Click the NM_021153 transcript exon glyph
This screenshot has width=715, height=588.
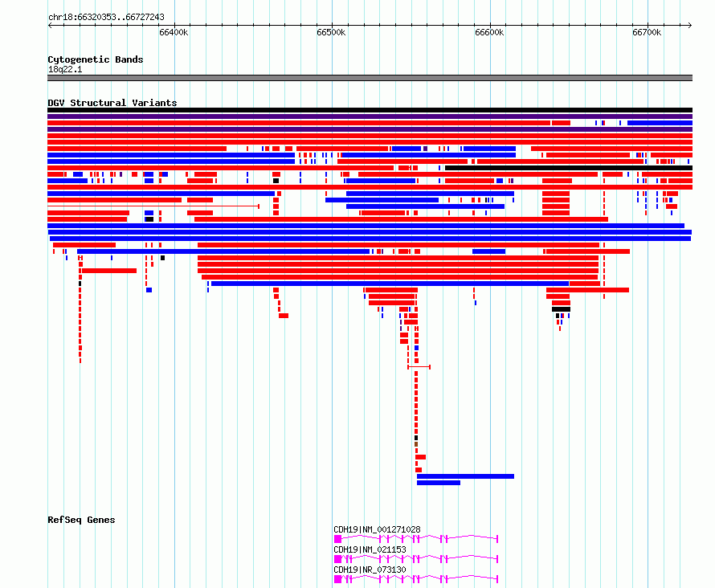[416, 559]
